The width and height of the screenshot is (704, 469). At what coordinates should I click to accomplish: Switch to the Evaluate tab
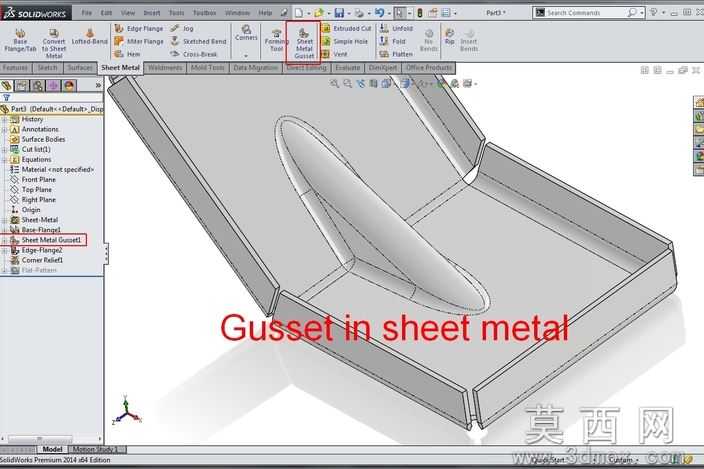click(348, 68)
